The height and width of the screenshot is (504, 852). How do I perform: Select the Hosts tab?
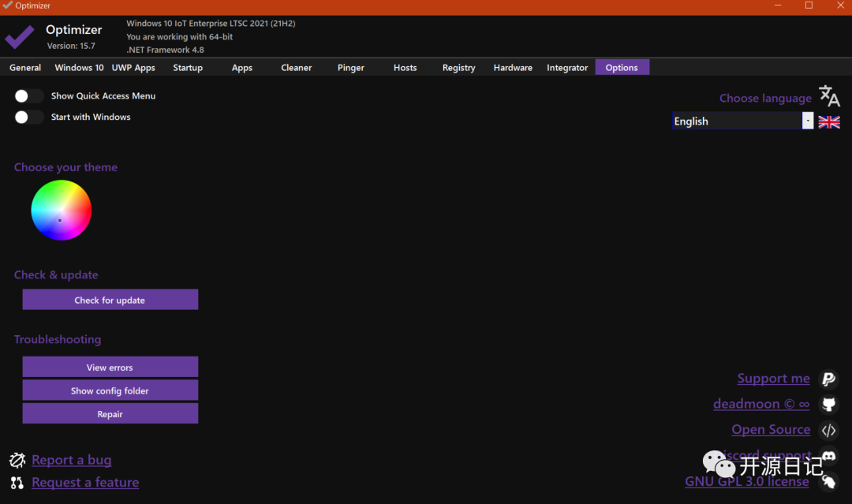click(x=405, y=67)
